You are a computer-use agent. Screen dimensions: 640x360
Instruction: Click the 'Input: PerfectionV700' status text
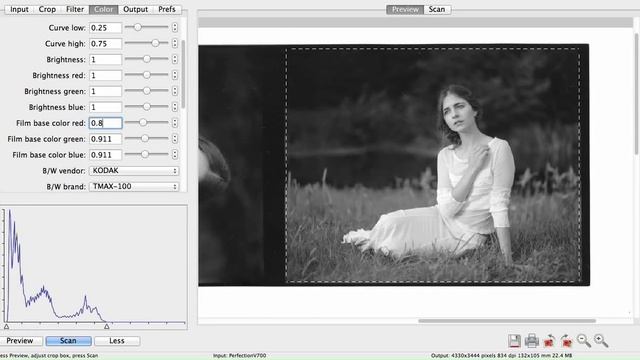coord(240,356)
